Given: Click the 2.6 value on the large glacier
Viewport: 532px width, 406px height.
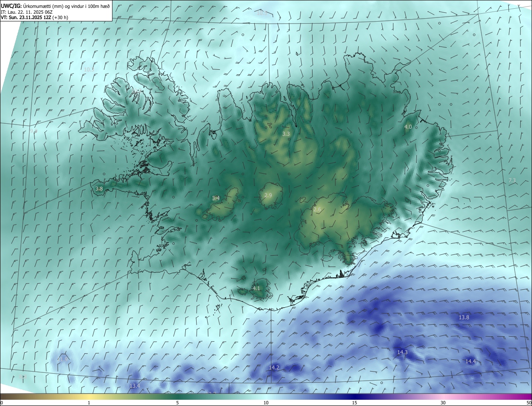Looking at the screenshot, I should coord(317,210).
